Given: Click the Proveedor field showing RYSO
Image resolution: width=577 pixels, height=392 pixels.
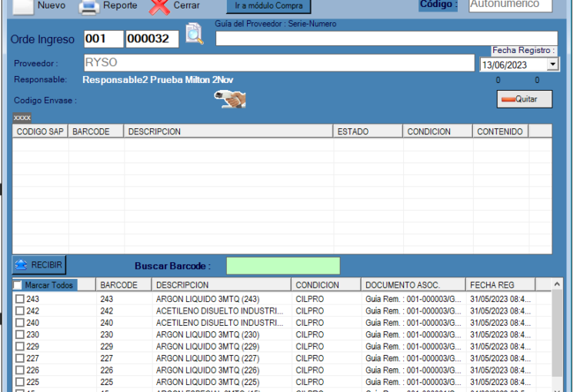Looking at the screenshot, I should [278, 63].
